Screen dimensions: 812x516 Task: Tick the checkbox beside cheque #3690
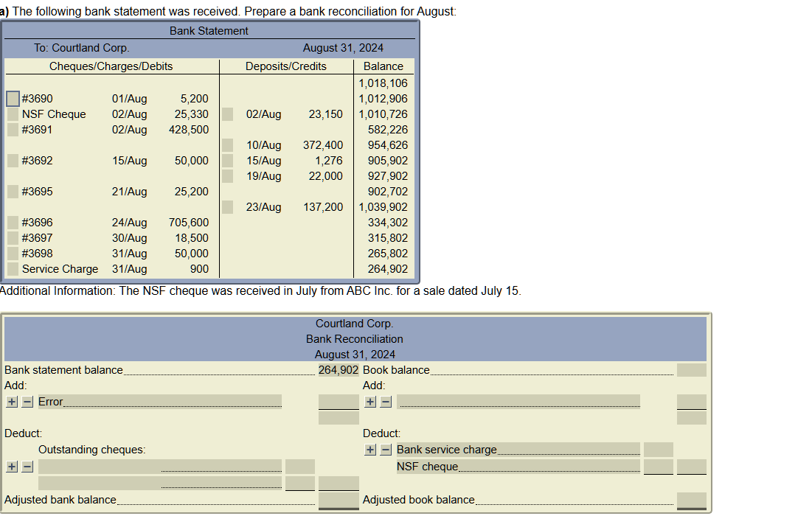point(11,97)
